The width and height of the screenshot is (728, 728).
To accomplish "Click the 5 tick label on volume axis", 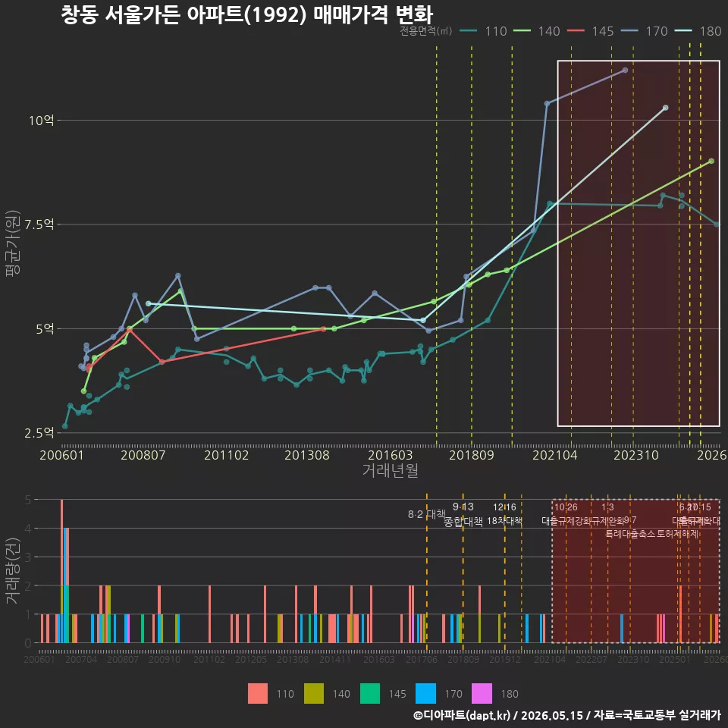I will (x=28, y=500).
